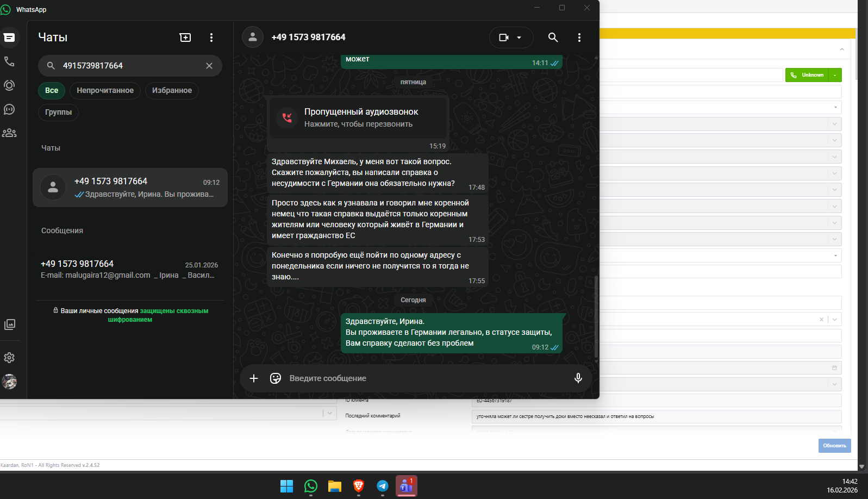This screenshot has width=868, height=499.
Task: Click the message received at 17:53
Action: tap(377, 220)
